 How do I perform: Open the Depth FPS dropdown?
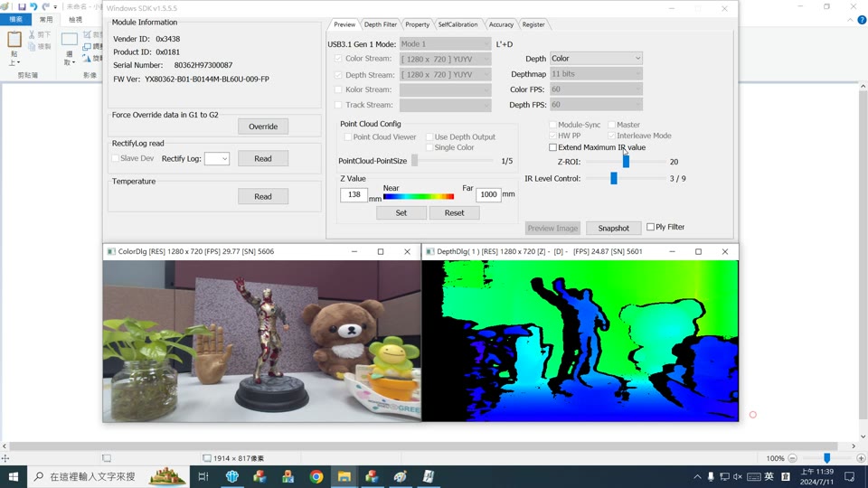pos(596,105)
